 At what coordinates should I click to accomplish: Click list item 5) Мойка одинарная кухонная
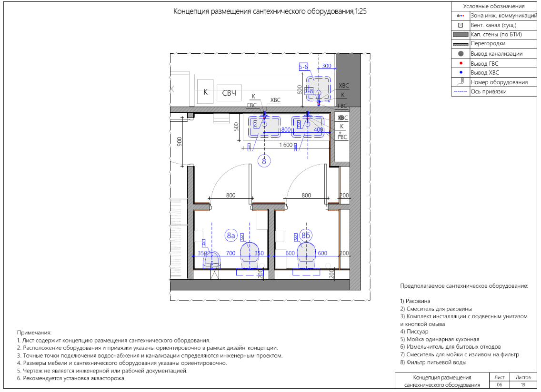click(x=440, y=340)
